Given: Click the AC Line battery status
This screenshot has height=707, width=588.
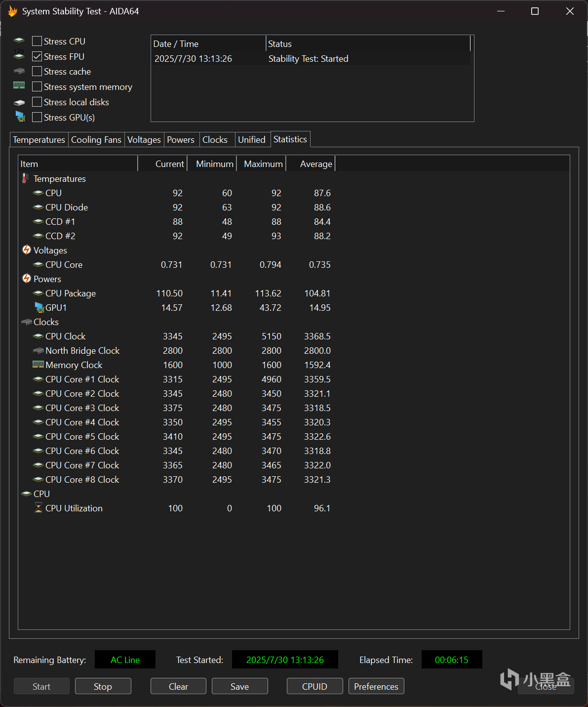Looking at the screenshot, I should 125,660.
